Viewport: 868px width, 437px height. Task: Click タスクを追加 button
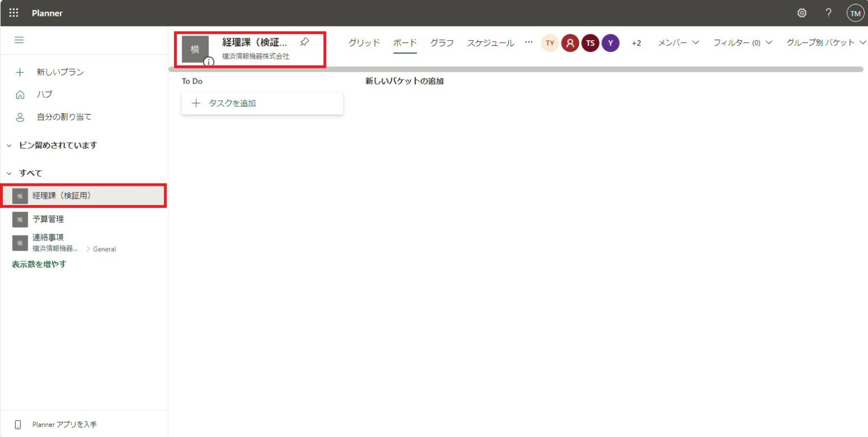(x=262, y=103)
